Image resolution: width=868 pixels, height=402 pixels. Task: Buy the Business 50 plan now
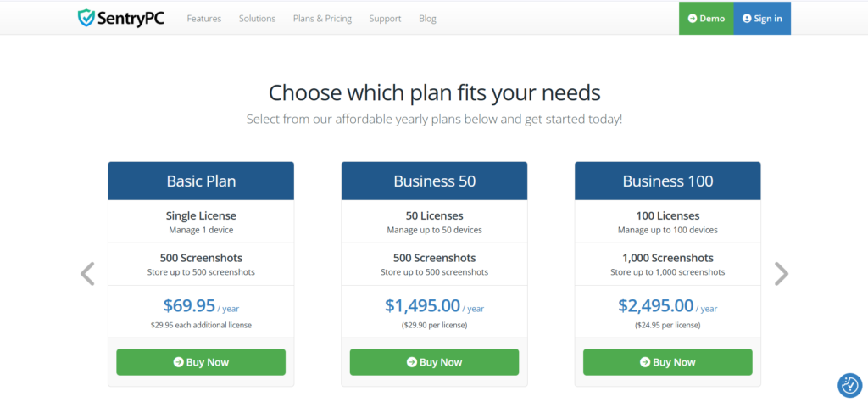[435, 362]
